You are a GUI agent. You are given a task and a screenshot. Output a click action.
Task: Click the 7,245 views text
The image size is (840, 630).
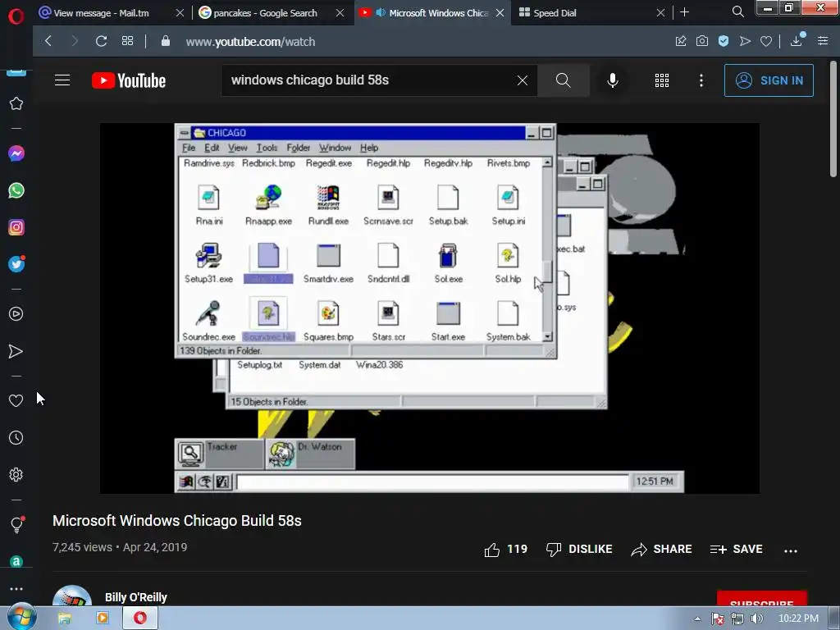[x=82, y=547]
